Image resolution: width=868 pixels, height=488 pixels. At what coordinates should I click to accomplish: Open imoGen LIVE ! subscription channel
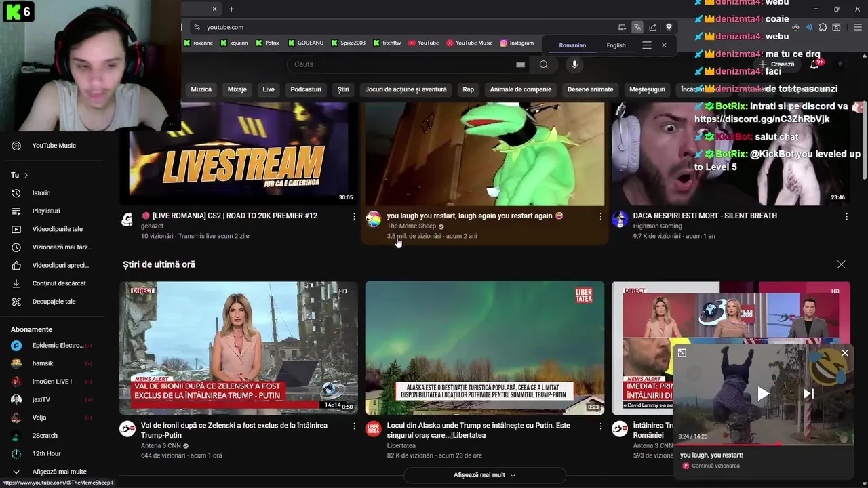click(54, 382)
